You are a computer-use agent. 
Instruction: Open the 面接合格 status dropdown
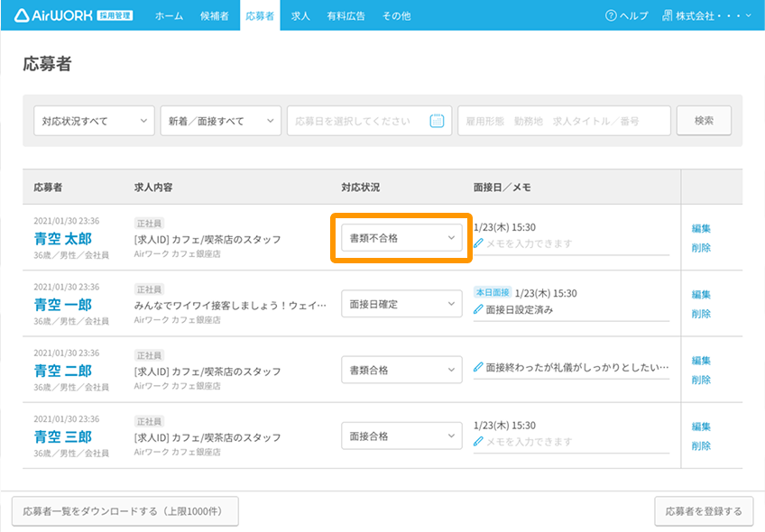[x=401, y=436]
